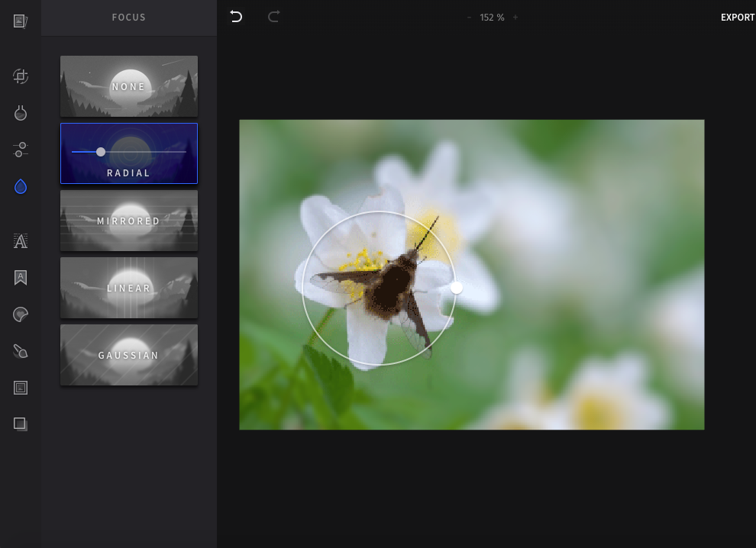Screen dimensions: 756x548
Task: Open the top-left pages panel icon
Action: (x=20, y=20)
